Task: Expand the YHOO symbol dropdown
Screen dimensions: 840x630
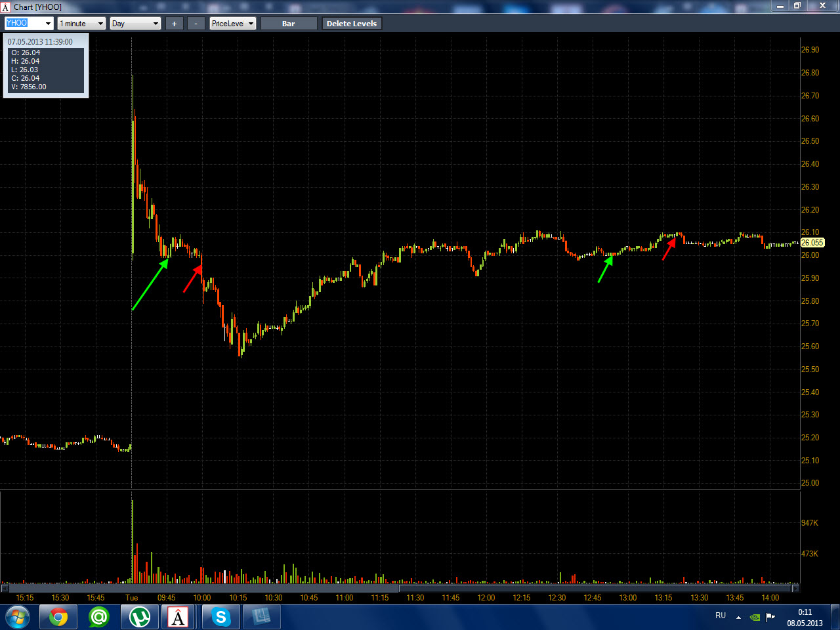Action: (x=48, y=24)
